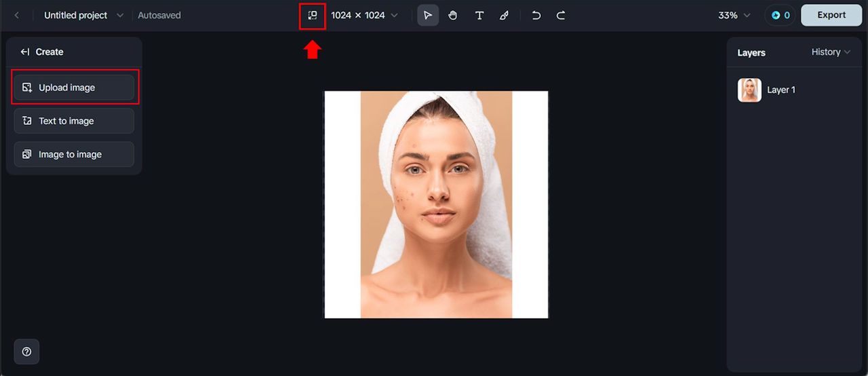Go back using the left arrow
This screenshot has width=868, height=376.
(x=16, y=15)
